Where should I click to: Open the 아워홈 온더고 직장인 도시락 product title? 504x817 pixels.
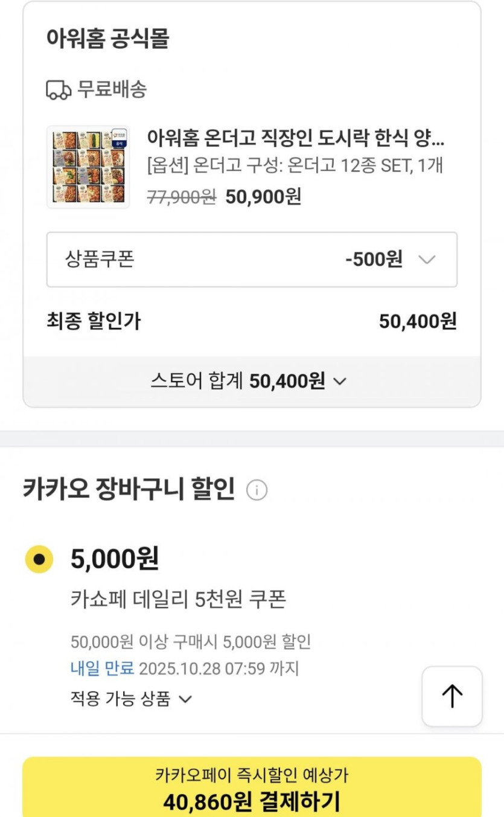(295, 138)
